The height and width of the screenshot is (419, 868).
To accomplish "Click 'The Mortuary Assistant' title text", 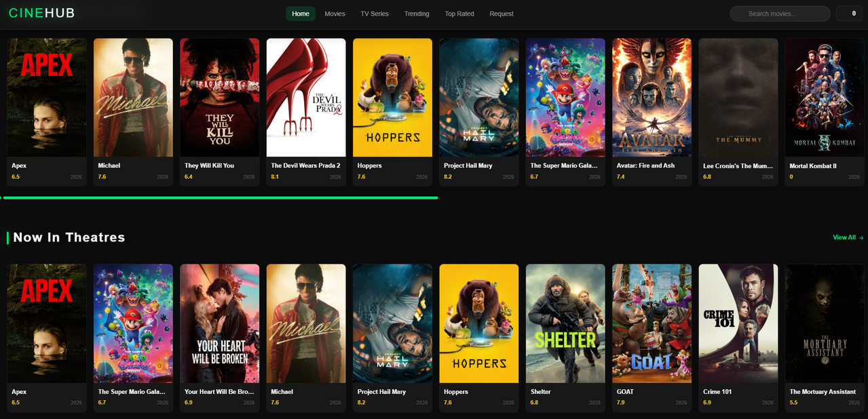I will click(x=823, y=392).
